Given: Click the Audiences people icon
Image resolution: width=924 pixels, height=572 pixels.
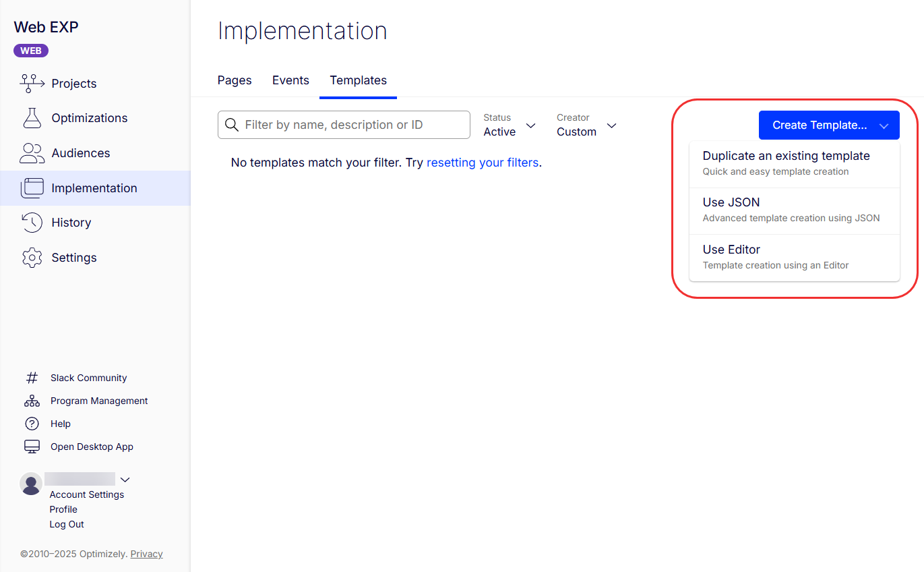Looking at the screenshot, I should pos(32,153).
